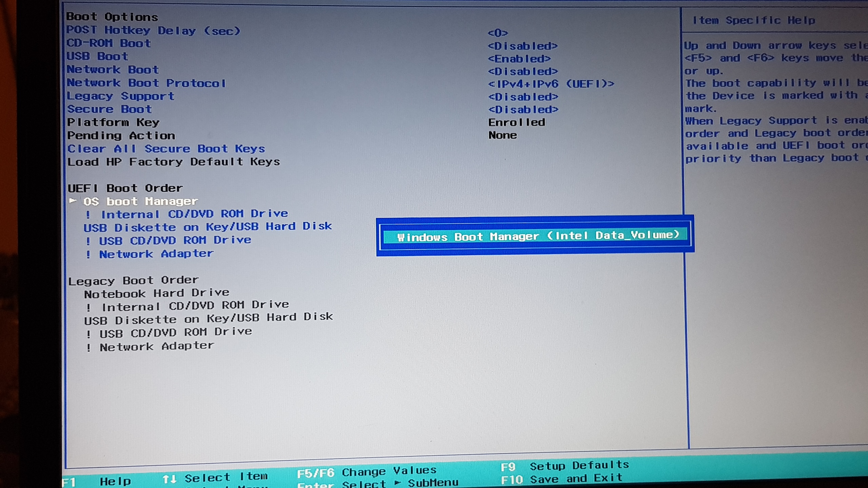Click the exclamation mark beside Legacy USB CD/DVD ROM Drive
The height and width of the screenshot is (488, 868).
click(x=88, y=334)
